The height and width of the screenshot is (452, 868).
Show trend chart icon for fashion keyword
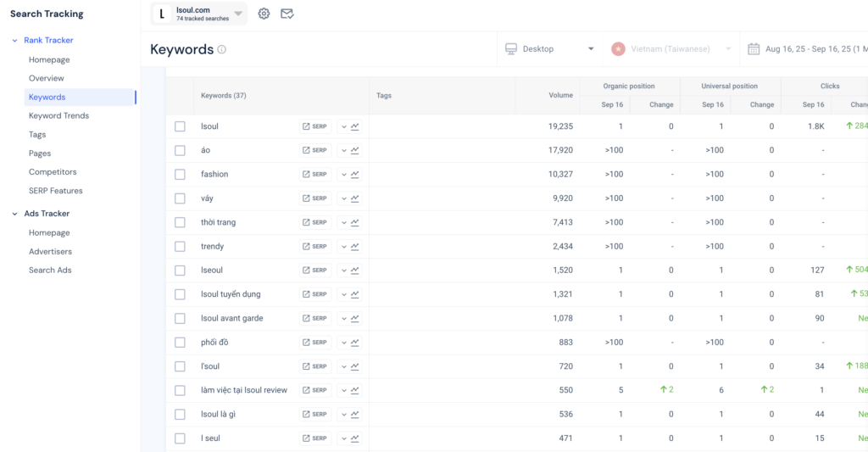point(354,175)
